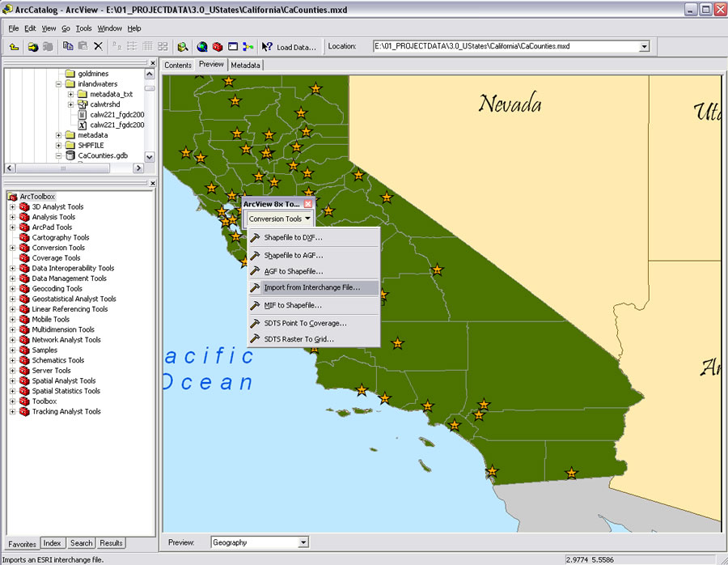Expand the SHPFILE folder node
The width and height of the screenshot is (728, 565).
click(x=58, y=146)
